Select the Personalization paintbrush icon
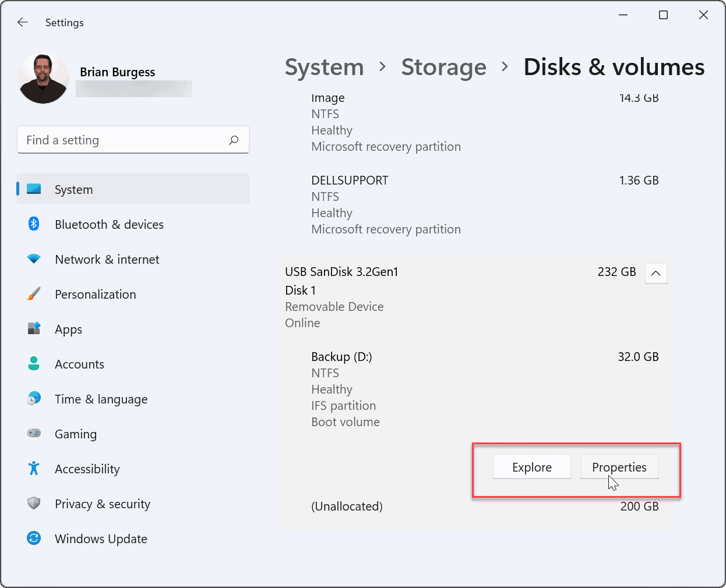The width and height of the screenshot is (726, 588). tap(33, 294)
